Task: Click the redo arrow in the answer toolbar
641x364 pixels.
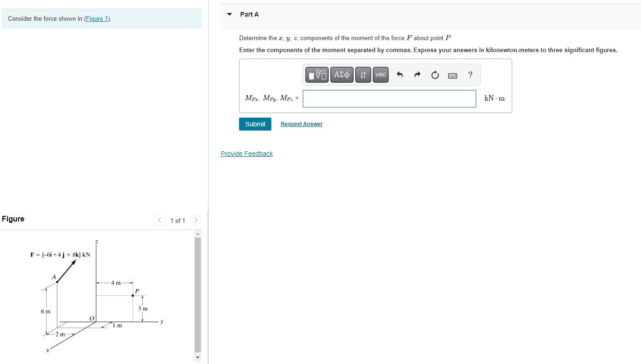Action: pyautogui.click(x=417, y=74)
